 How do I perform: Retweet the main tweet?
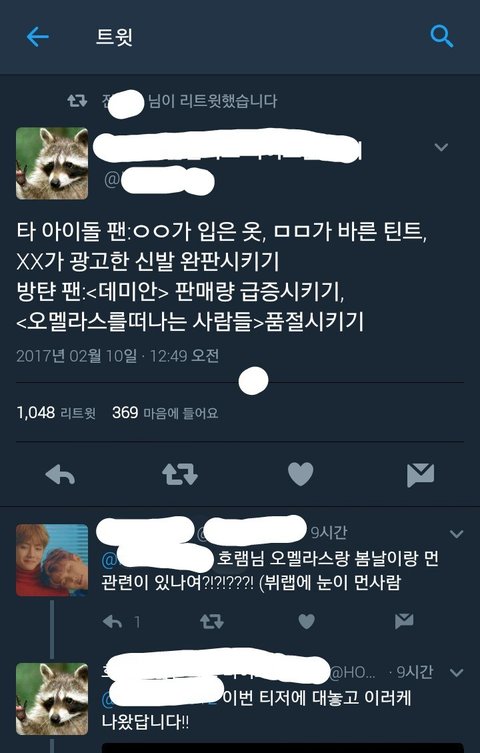tap(180, 474)
